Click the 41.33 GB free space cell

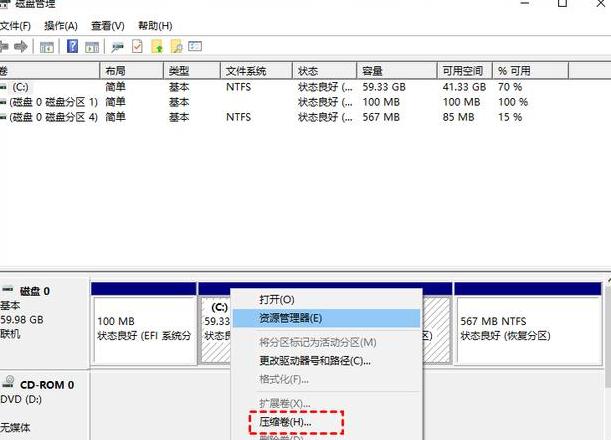(x=464, y=87)
